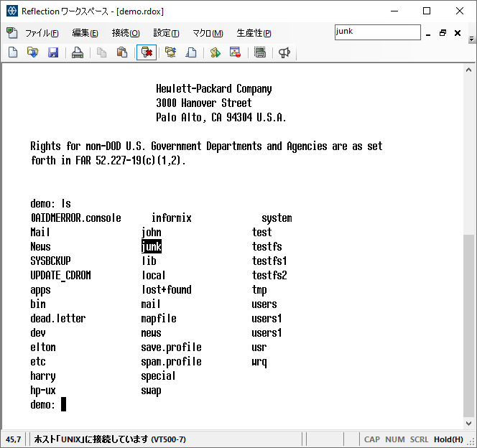
Task: Click the terminal cursor block after demo:
Action: pyautogui.click(x=64, y=404)
